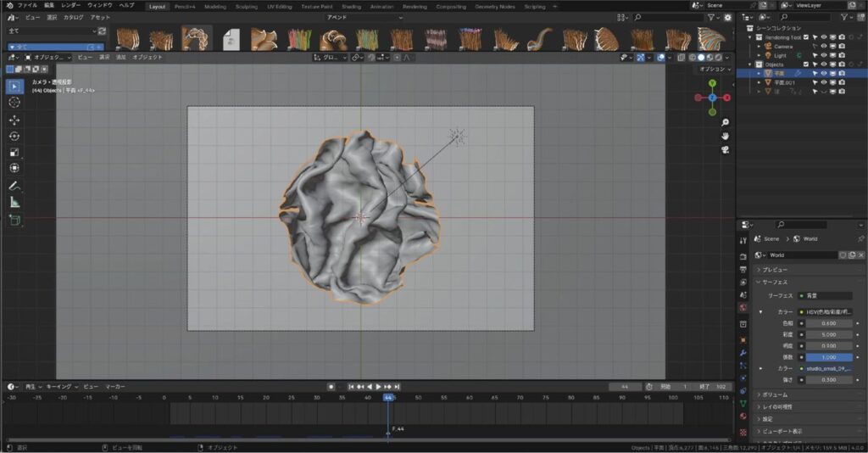Click the 強さ strength slider 0.300
The width and height of the screenshot is (868, 453).
(x=829, y=380)
